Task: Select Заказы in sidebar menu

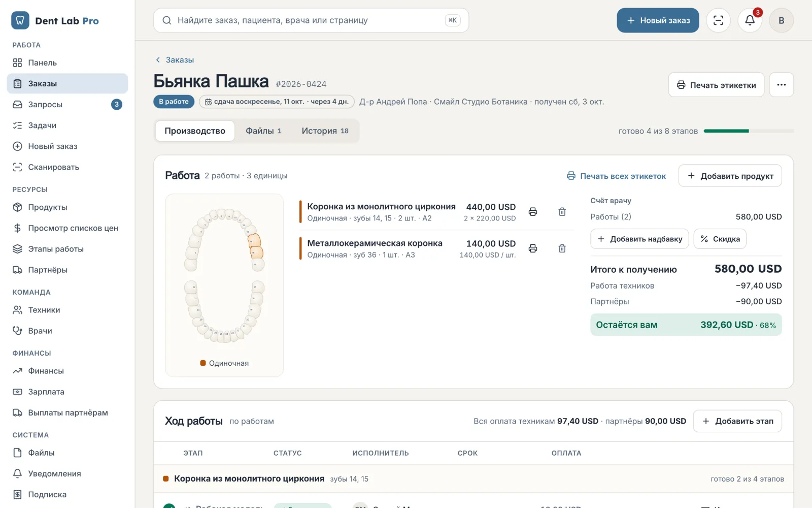Action: (x=67, y=83)
